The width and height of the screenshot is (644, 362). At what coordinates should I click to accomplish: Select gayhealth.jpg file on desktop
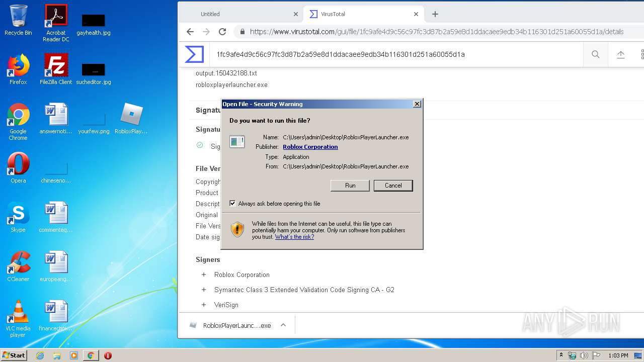click(94, 24)
